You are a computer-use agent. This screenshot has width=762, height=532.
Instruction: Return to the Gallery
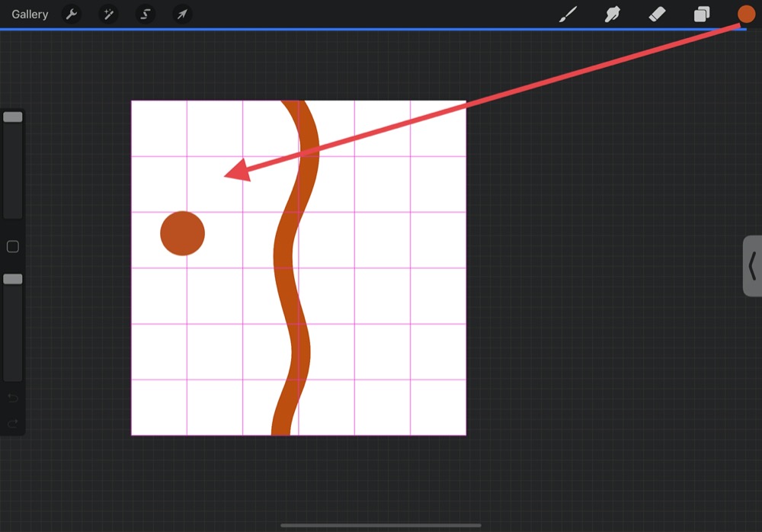coord(30,14)
